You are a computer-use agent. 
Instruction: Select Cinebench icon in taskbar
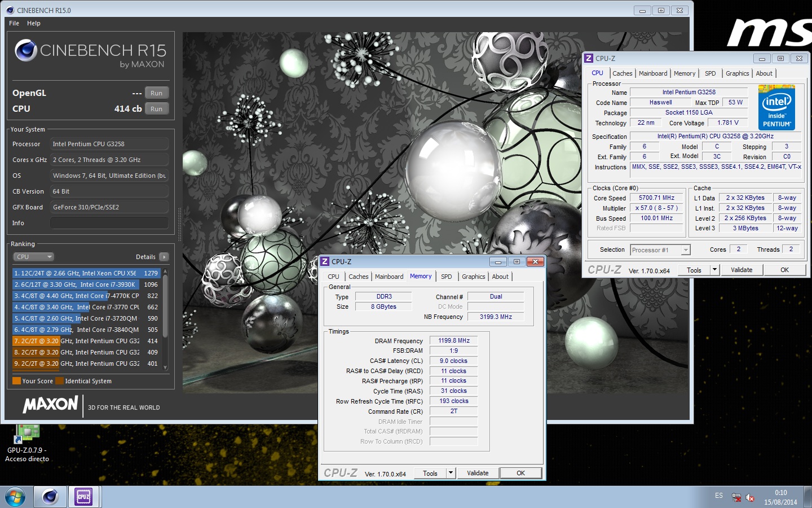click(50, 497)
